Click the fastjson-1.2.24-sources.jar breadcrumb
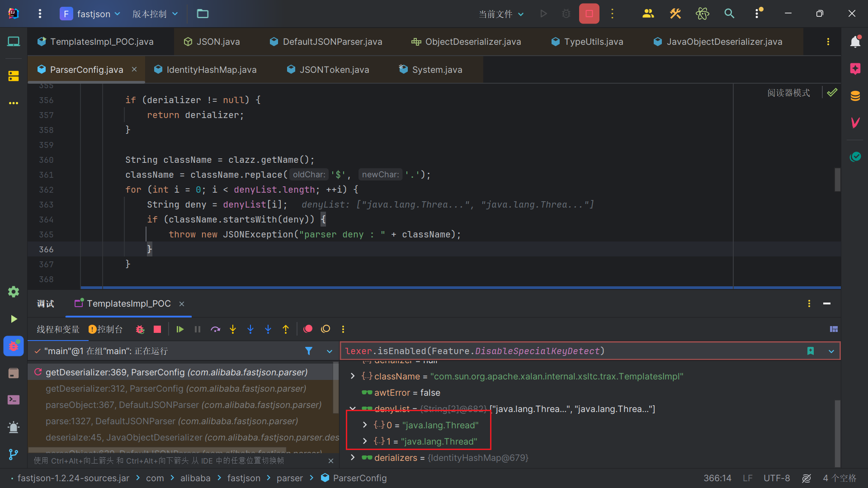Viewport: 868px width, 488px height. click(73, 478)
